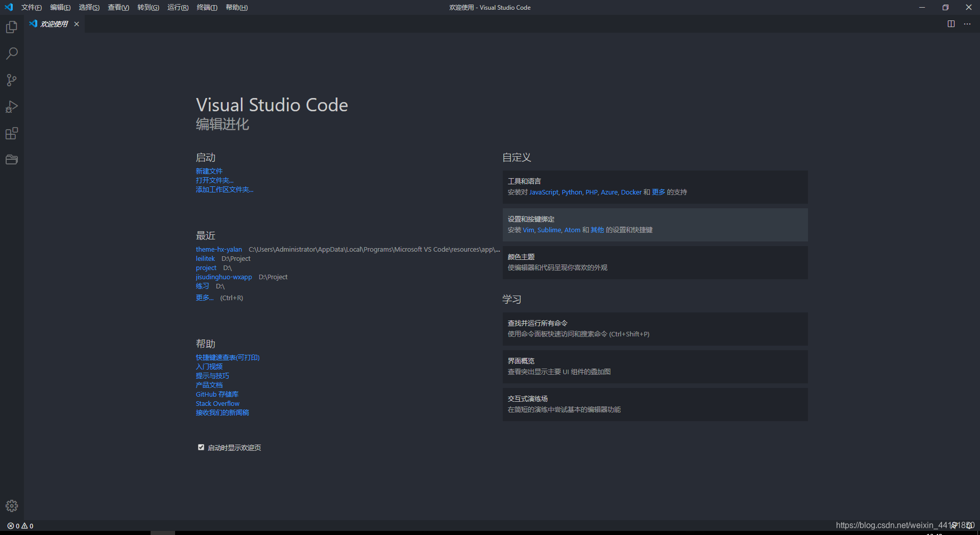Screen dimensions: 980x535
Task: Open the 帮助 menu
Action: pyautogui.click(x=236, y=7)
